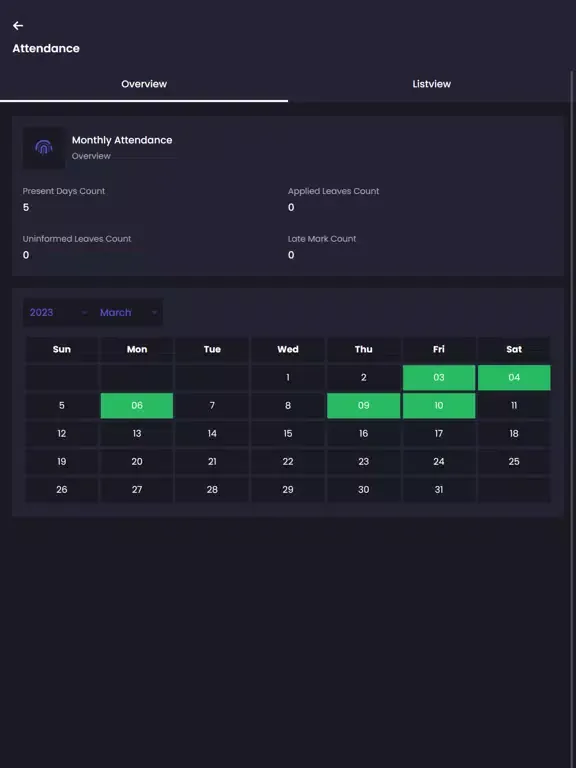Click the Uninformed Leaves Count label
The image size is (576, 768).
[77, 239]
